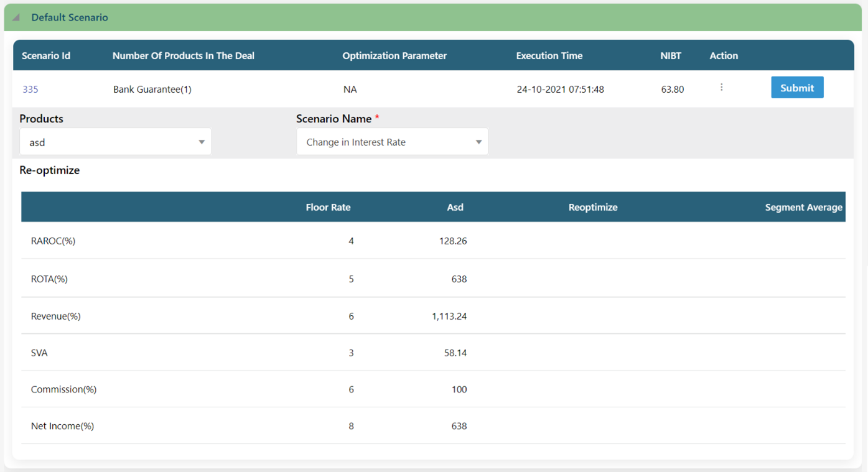Select the RAROC(%) row label
868x472 pixels.
click(53, 241)
